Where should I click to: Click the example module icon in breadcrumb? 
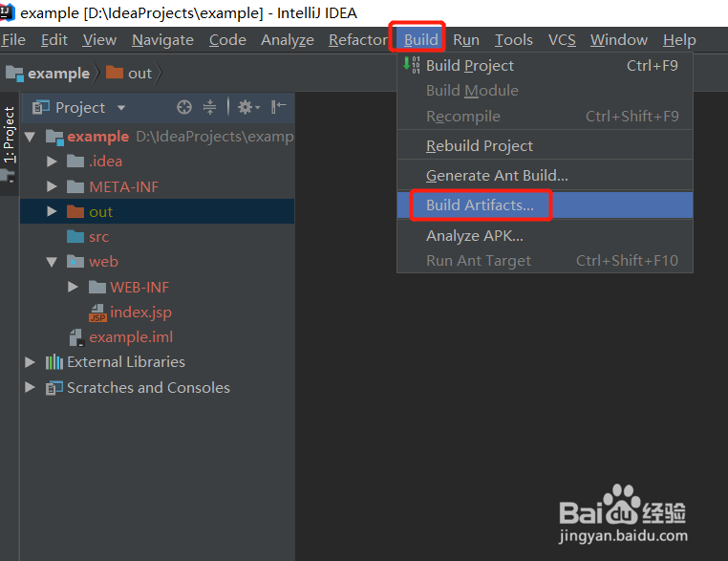[x=14, y=74]
